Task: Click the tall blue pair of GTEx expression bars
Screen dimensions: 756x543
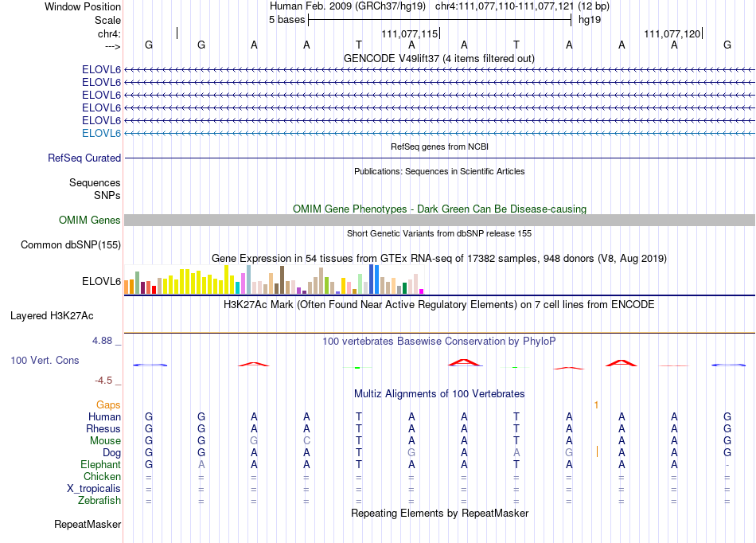Action: (x=374, y=279)
